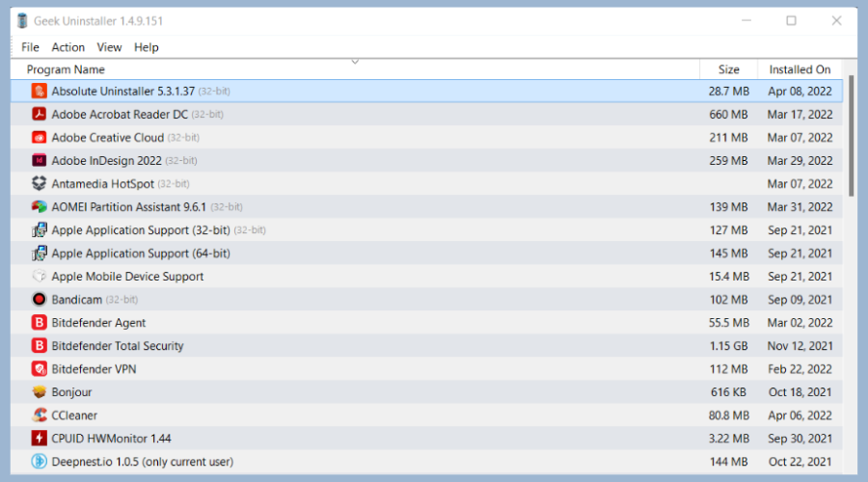Click the Adobe InDesign 2022 icon

coord(39,160)
